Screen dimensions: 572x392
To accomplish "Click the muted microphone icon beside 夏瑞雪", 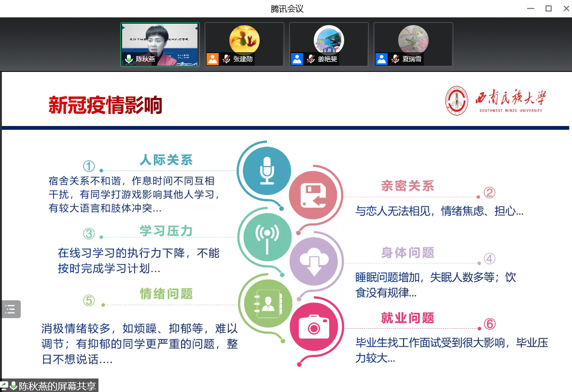I will point(395,59).
